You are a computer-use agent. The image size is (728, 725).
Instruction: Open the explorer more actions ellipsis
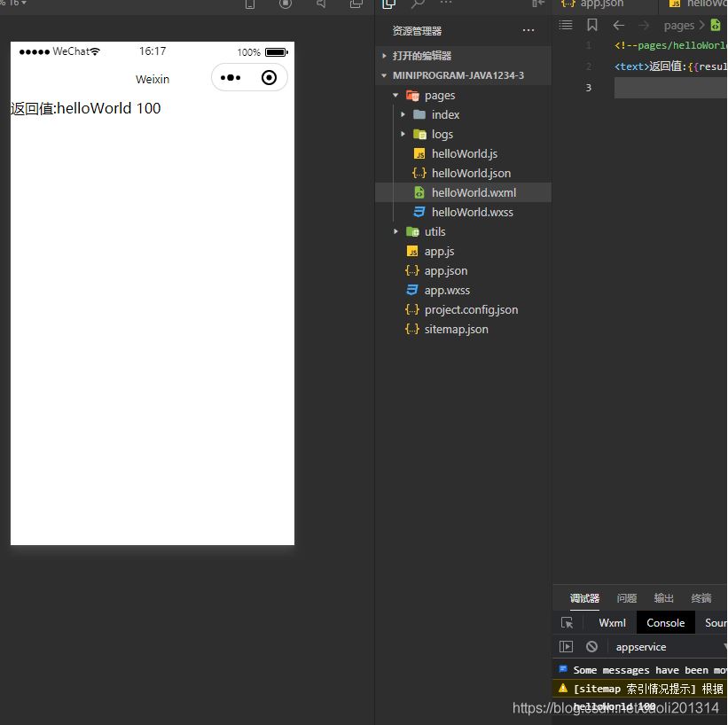tap(528, 31)
